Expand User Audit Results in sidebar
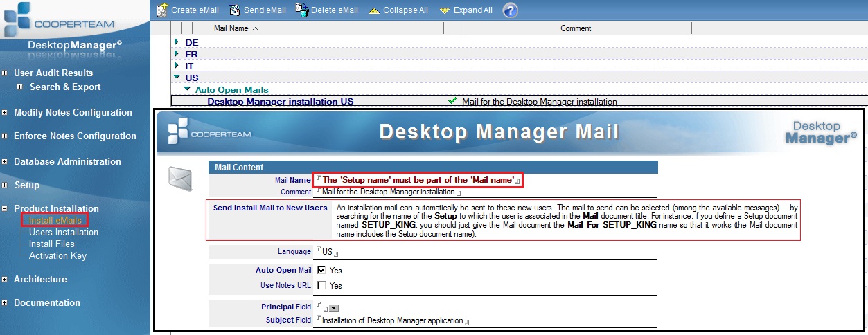 pyautogui.click(x=6, y=73)
